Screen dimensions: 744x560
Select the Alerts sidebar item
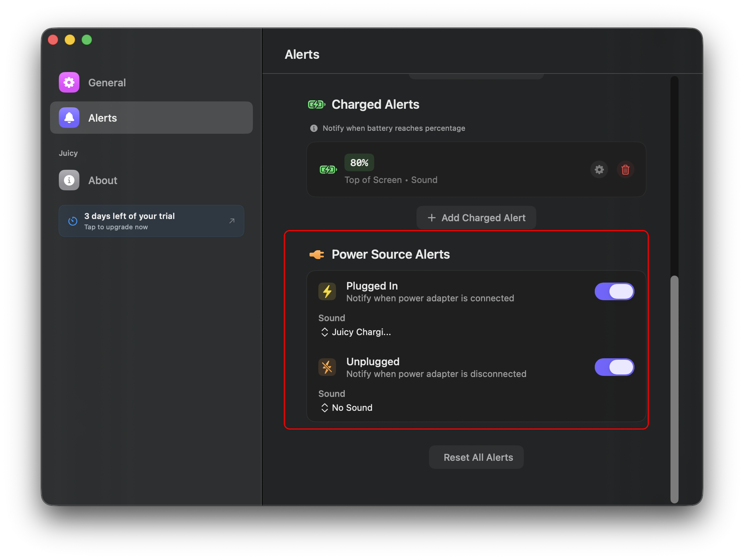[151, 118]
